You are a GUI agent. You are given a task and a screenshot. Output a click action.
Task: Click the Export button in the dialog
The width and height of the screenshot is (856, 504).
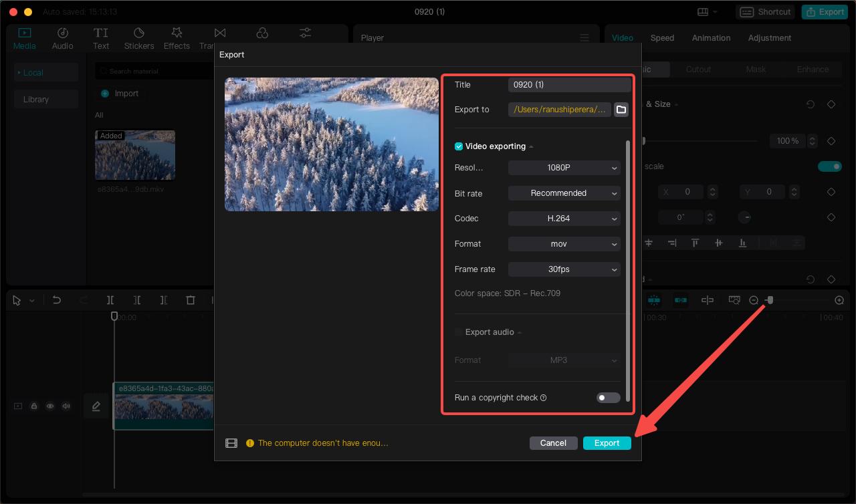point(607,443)
